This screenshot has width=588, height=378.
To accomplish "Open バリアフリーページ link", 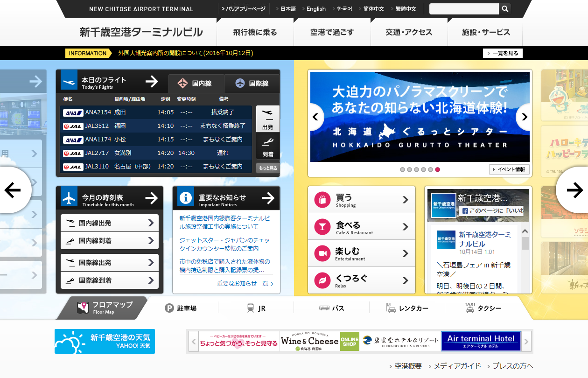I will [244, 9].
